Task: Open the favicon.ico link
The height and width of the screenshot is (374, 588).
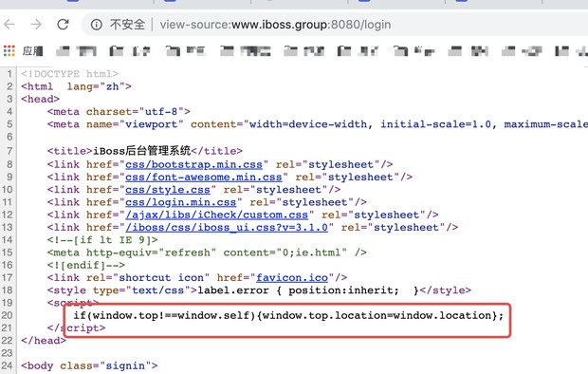Action: [292, 277]
